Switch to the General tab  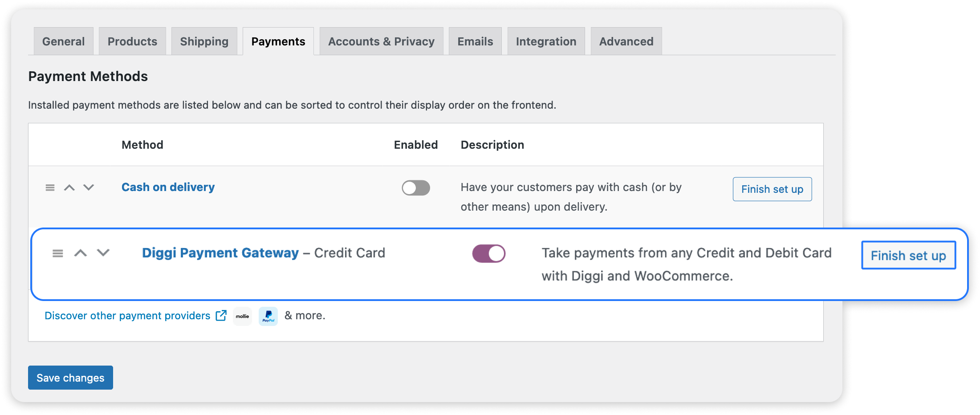(63, 41)
